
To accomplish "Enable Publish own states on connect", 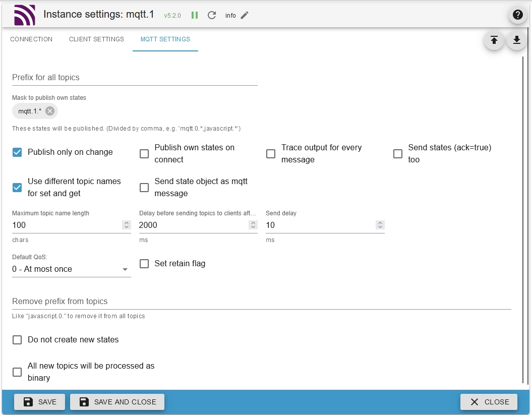I will 144,154.
